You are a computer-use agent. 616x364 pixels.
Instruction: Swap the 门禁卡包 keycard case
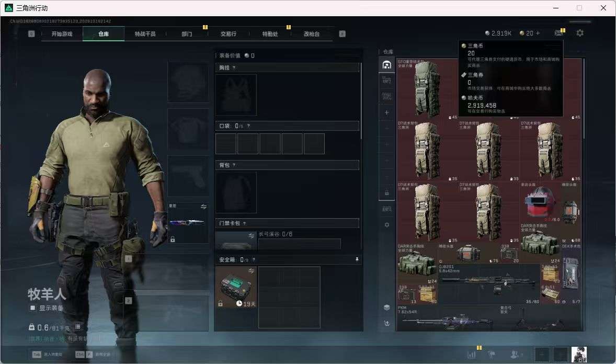pos(251,235)
